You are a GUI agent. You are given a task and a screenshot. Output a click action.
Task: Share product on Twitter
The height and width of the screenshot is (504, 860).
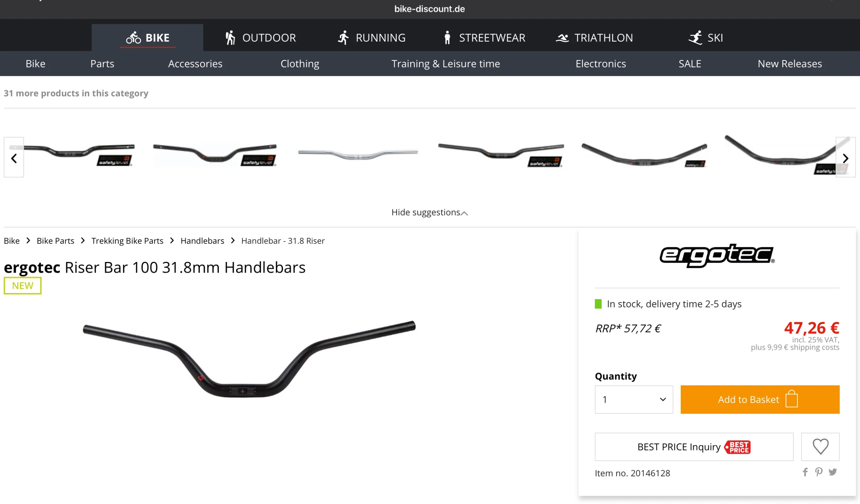[832, 472]
